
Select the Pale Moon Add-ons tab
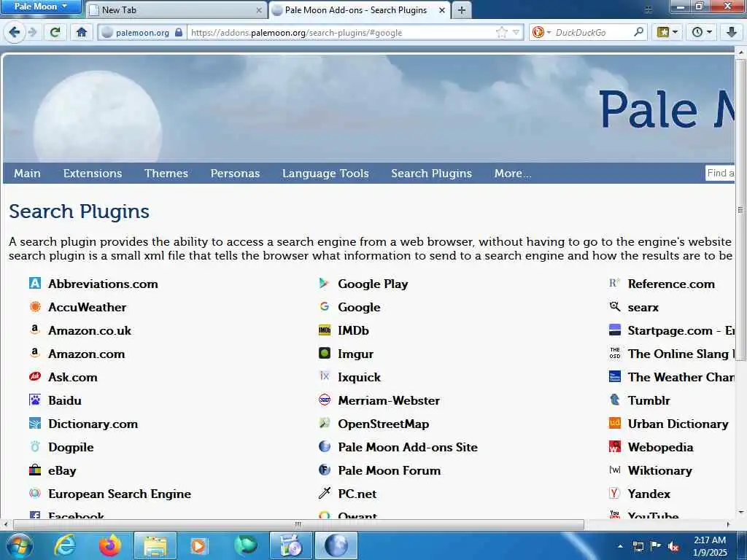[x=359, y=10]
